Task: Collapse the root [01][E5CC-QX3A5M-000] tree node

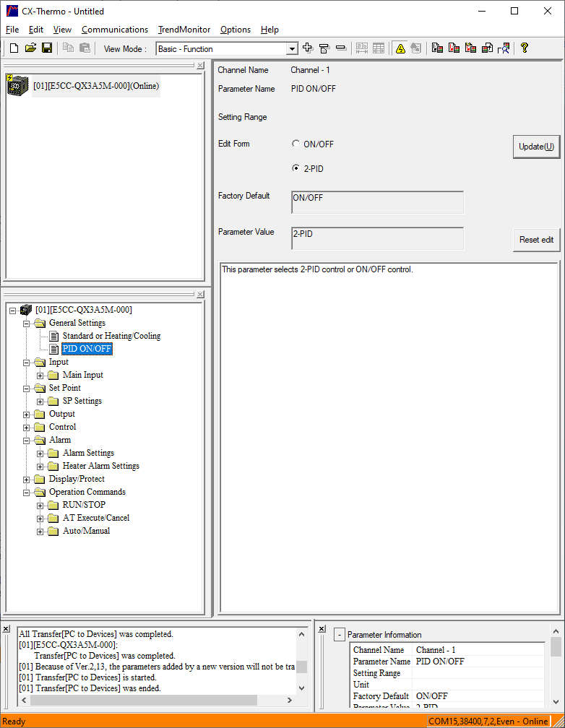Action: click(x=13, y=311)
